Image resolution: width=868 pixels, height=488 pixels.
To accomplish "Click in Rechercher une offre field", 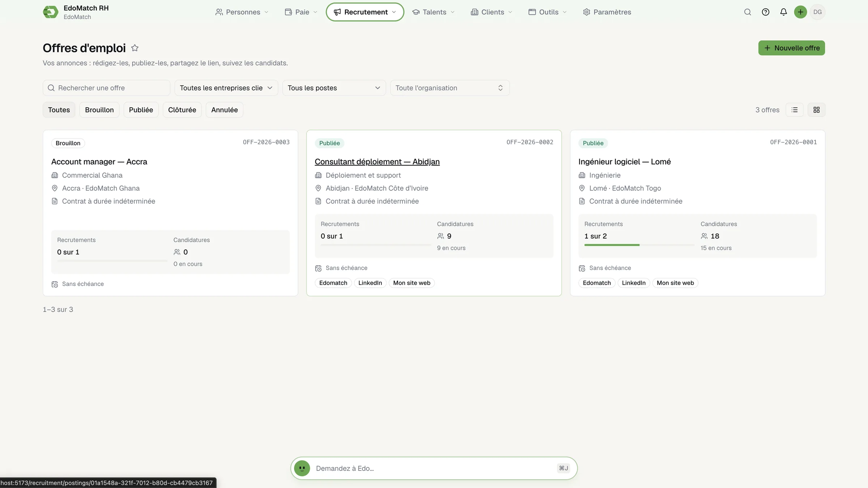I will (106, 88).
